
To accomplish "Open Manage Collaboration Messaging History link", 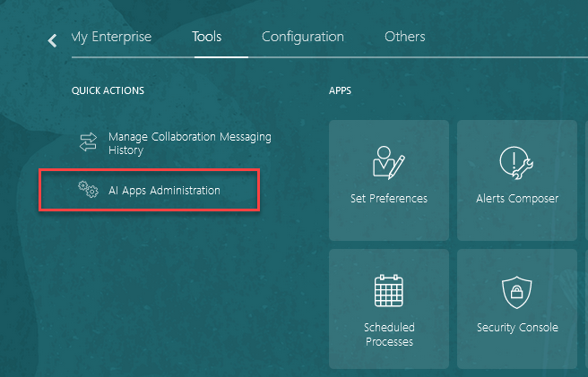I will [190, 143].
